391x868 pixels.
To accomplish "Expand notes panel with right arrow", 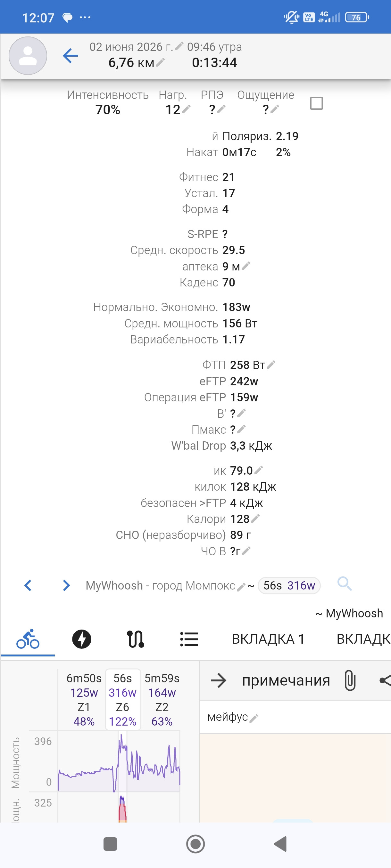I will click(x=218, y=681).
